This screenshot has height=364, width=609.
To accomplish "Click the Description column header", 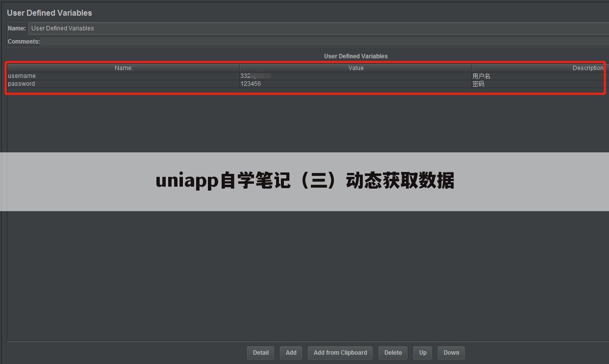I will pyautogui.click(x=587, y=68).
